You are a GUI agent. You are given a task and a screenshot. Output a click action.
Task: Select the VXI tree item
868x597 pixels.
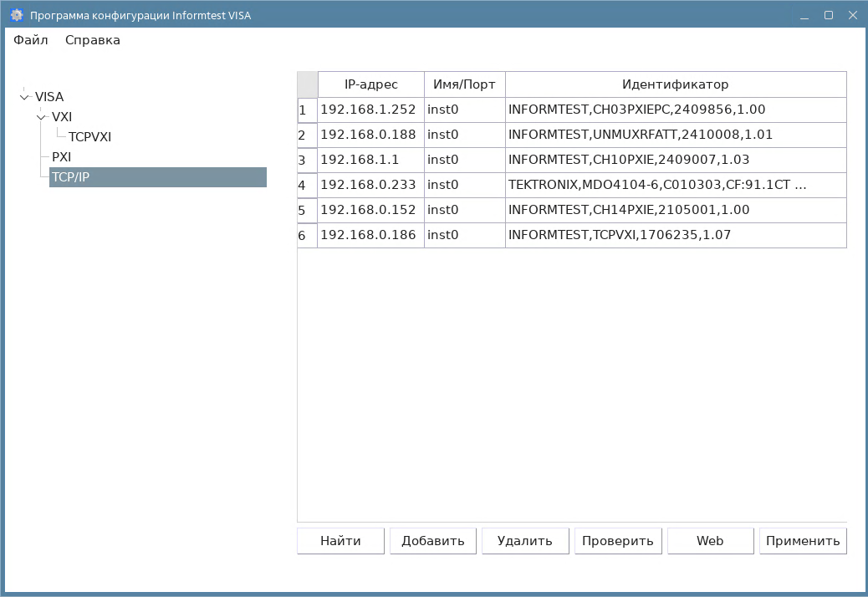tap(62, 117)
